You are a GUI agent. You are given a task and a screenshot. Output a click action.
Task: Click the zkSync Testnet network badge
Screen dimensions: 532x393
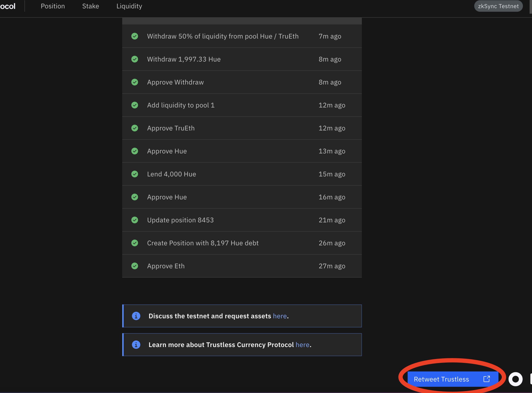[x=498, y=6]
